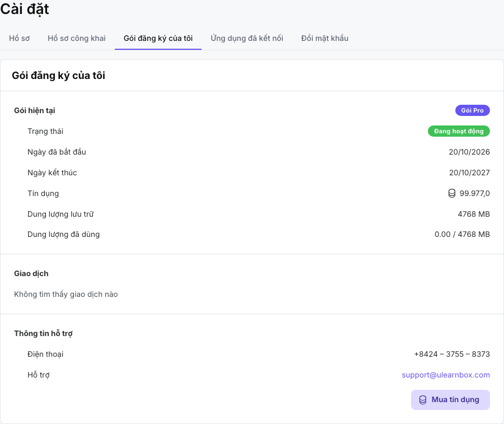Select the phone number +8424 – 3755 – 8373

pos(452,354)
